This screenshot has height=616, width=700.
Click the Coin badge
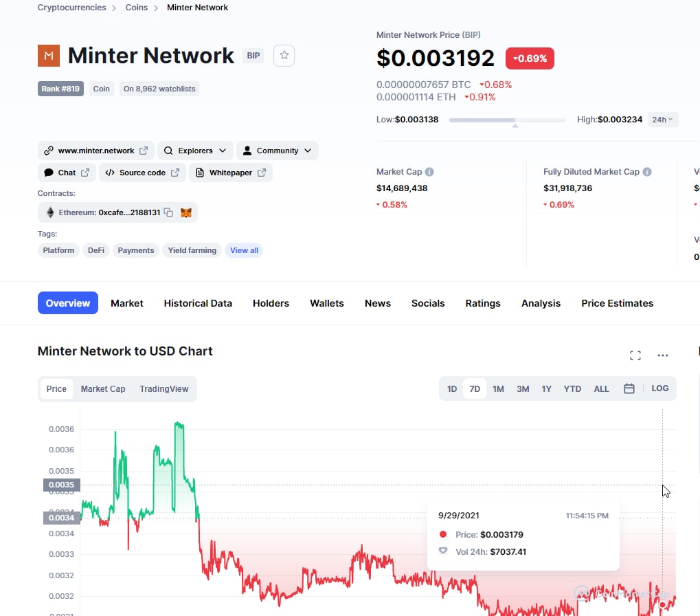102,89
